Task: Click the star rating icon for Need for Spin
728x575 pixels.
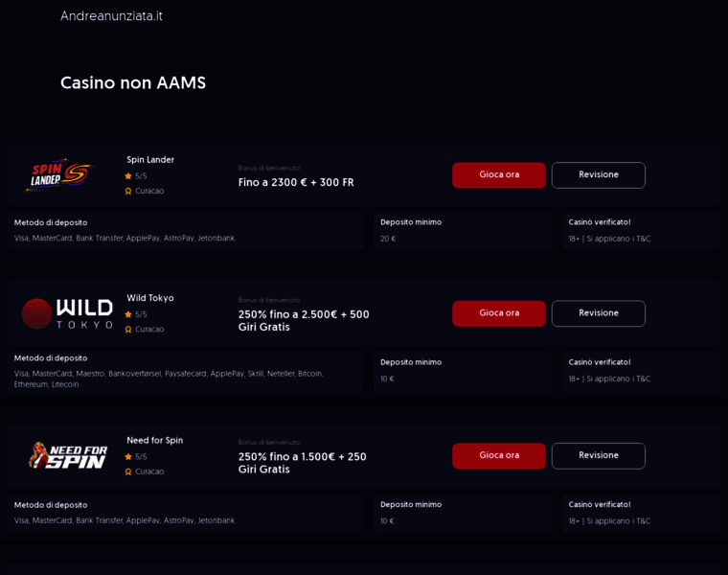Action: [x=128, y=457]
